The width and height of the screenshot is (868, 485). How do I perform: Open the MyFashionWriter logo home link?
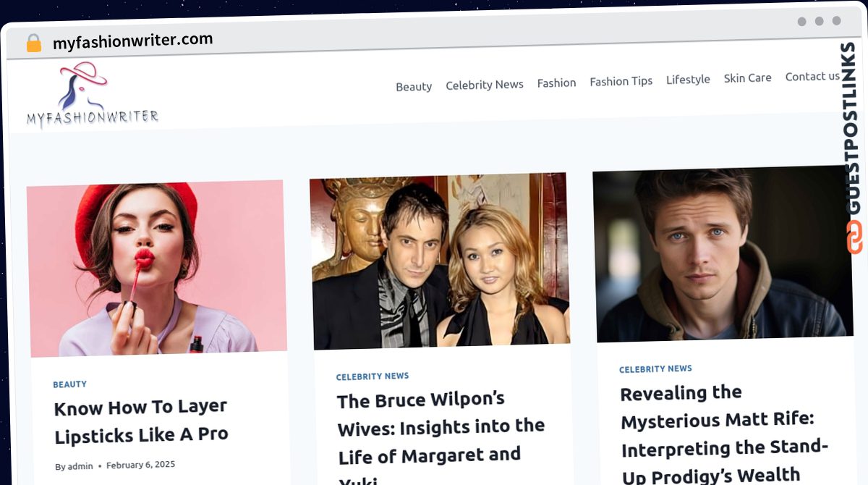(x=93, y=96)
